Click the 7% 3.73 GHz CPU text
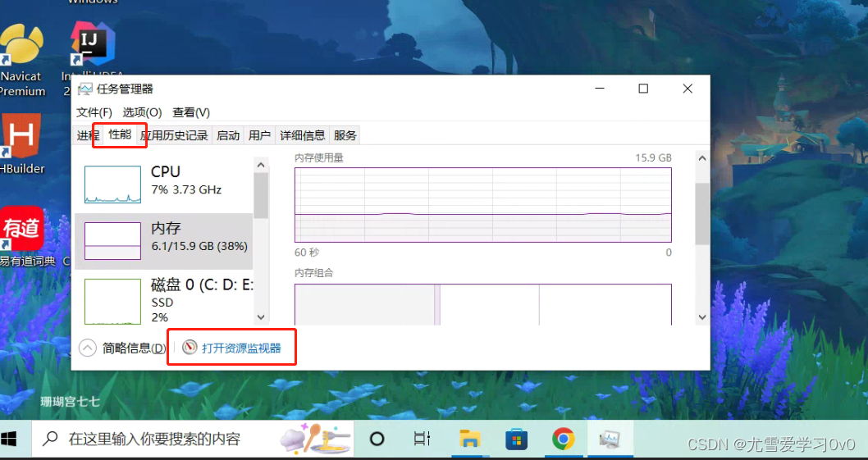The image size is (868, 460). (186, 190)
